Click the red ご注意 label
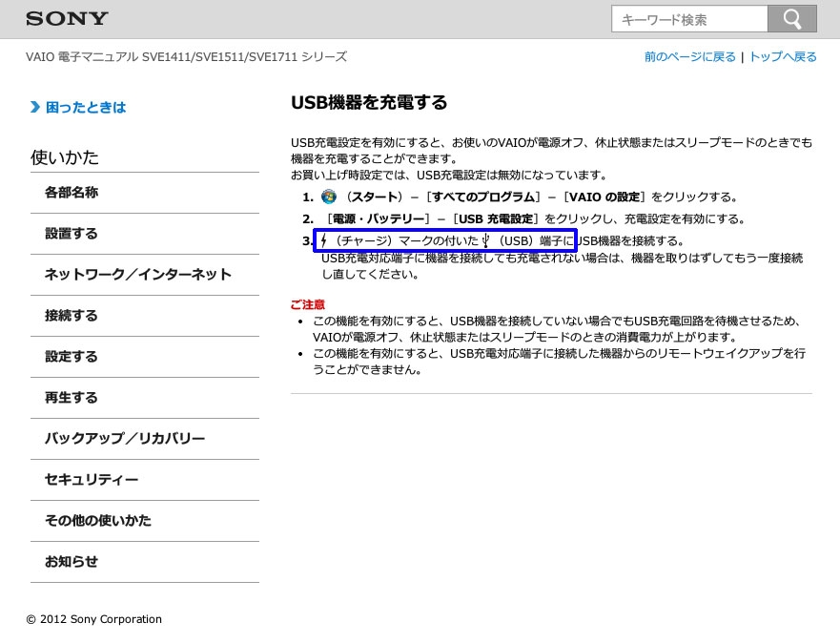This screenshot has height=643, width=840. click(x=308, y=305)
